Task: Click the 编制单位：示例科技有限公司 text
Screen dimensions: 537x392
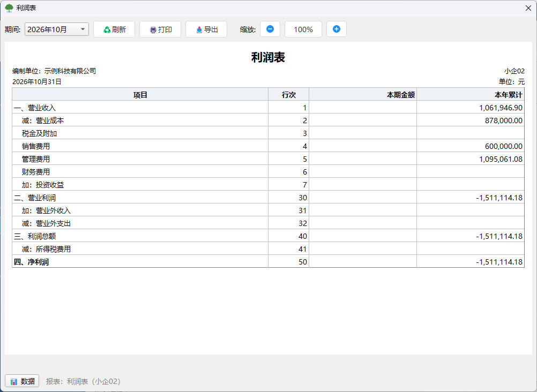Action: pos(54,71)
